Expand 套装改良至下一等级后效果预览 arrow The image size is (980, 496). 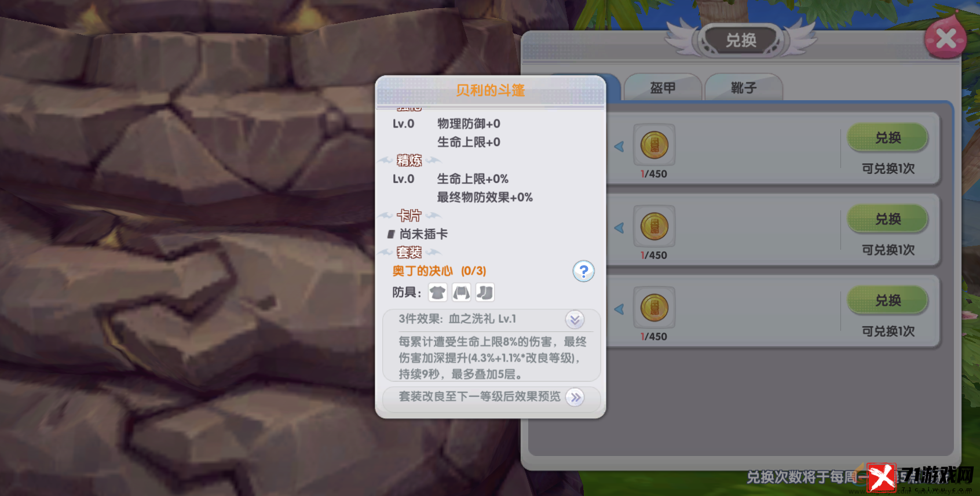(x=575, y=397)
